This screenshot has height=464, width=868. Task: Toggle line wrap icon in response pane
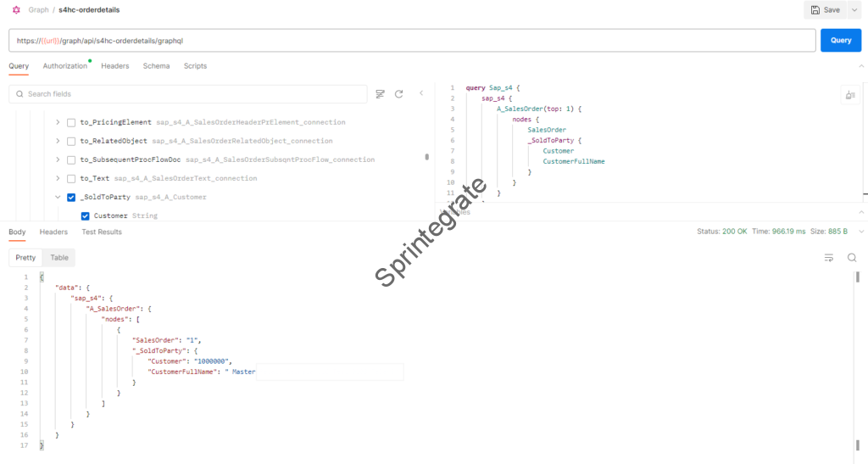click(829, 257)
